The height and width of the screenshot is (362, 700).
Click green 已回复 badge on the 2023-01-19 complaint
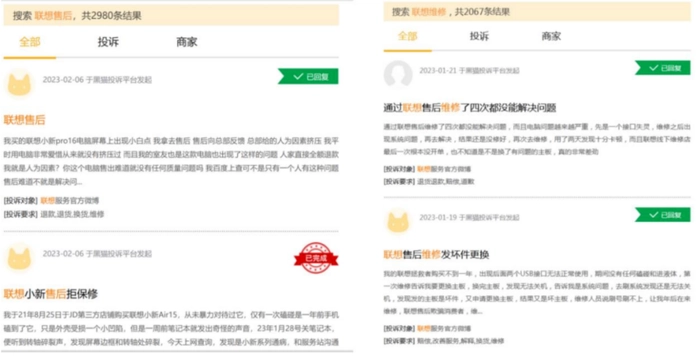[x=663, y=215]
